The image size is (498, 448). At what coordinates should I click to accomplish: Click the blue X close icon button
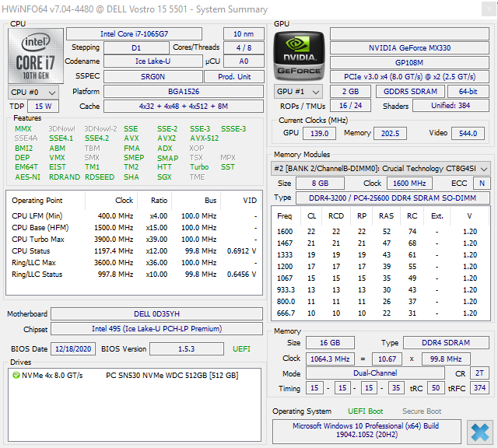[479, 432]
